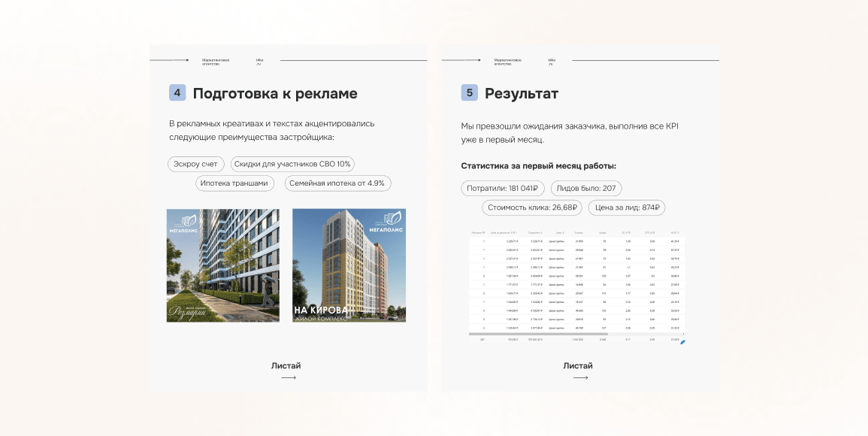Click the Мегаполис logo on the На Кирова creative

point(387,221)
